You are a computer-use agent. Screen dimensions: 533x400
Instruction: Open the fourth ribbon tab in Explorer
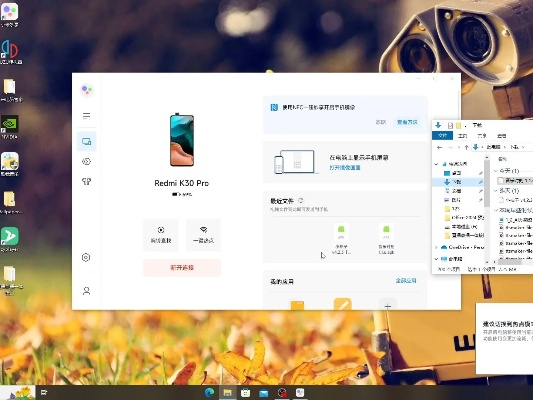[x=502, y=136]
